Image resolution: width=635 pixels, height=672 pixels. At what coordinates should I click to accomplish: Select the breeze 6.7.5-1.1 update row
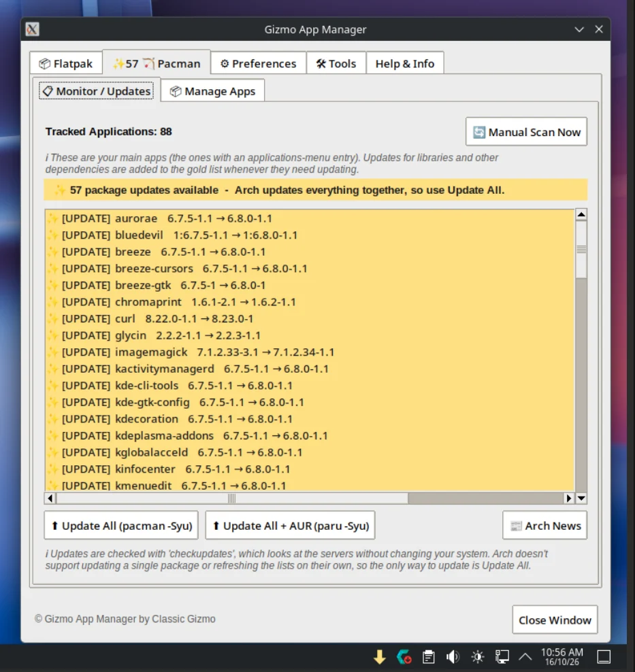[x=310, y=252]
